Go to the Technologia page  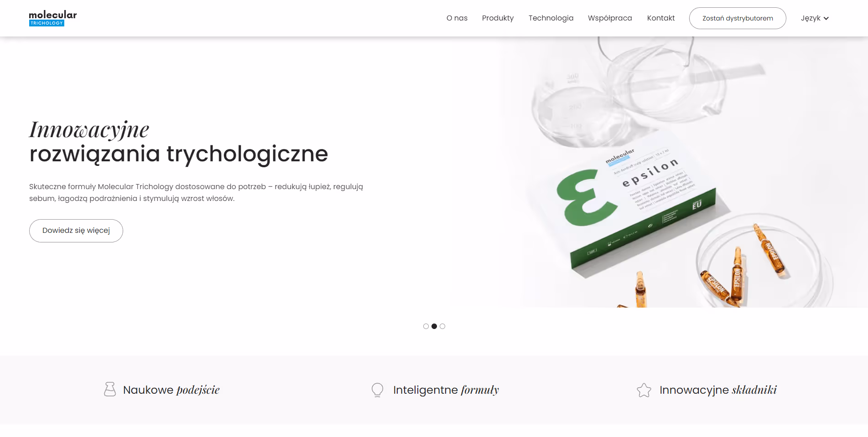point(551,18)
